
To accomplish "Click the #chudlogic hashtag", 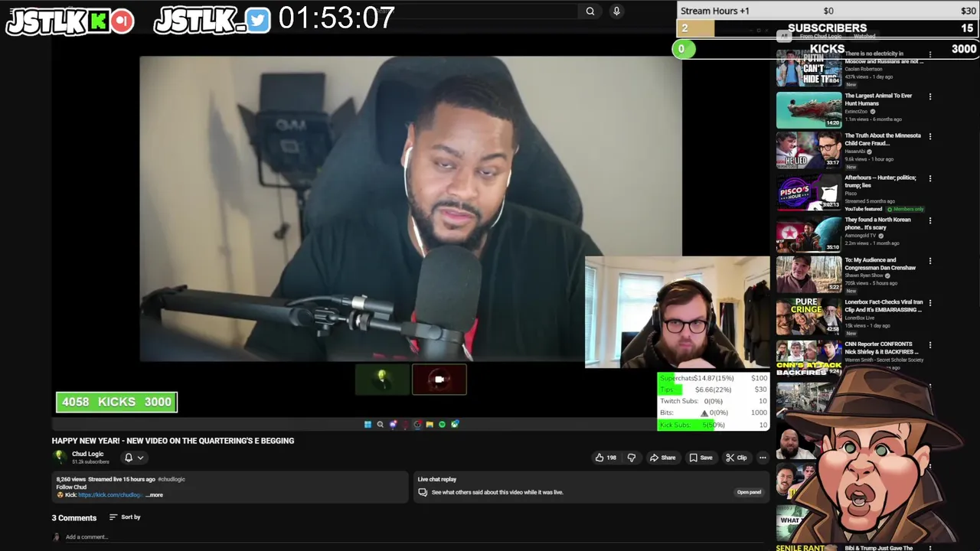I will pos(171,479).
